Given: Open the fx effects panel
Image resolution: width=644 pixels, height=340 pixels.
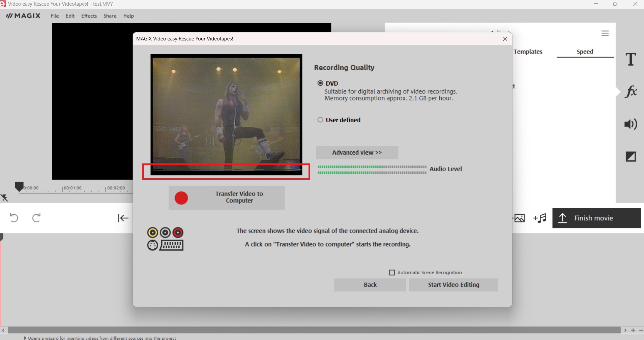Looking at the screenshot, I should [631, 91].
